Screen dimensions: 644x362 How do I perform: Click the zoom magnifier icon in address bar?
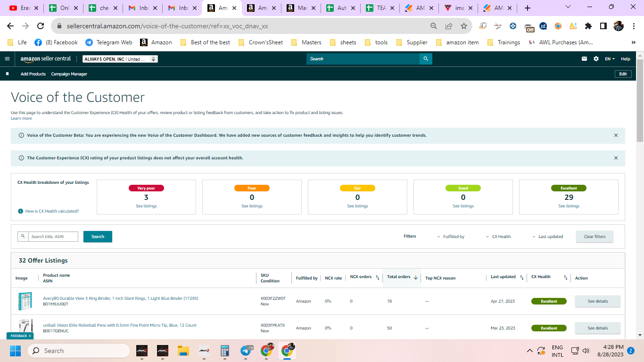(x=434, y=26)
